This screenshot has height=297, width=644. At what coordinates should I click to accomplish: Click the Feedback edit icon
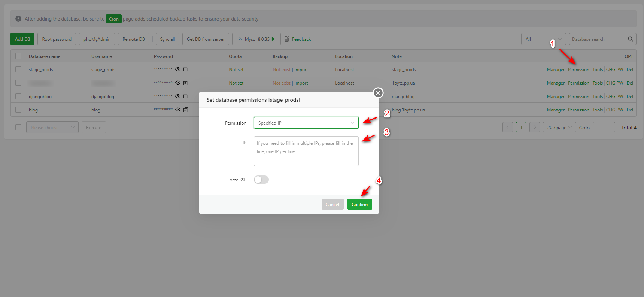pyautogui.click(x=287, y=39)
